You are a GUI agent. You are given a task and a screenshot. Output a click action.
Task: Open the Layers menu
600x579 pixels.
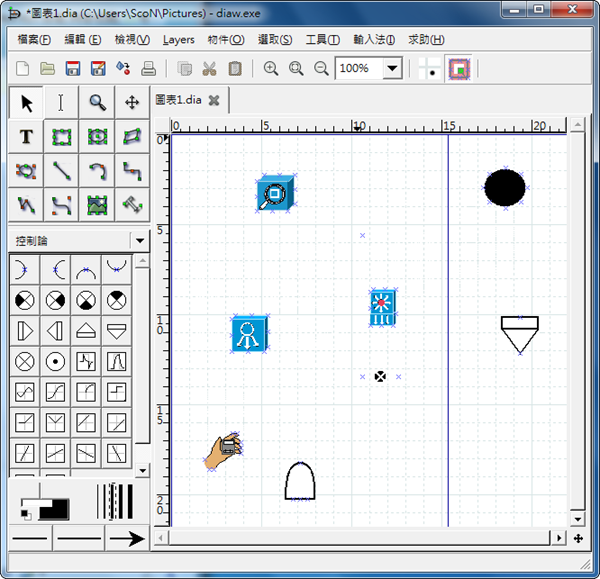click(x=178, y=40)
